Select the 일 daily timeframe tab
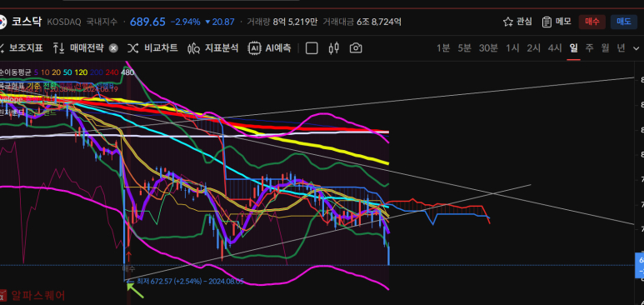Screen dimensions: 644x305 tap(573, 48)
